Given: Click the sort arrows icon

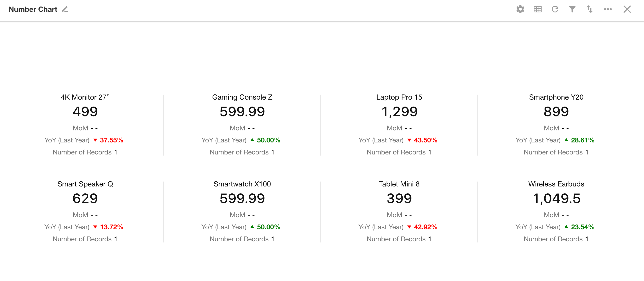Looking at the screenshot, I should click(x=589, y=9).
